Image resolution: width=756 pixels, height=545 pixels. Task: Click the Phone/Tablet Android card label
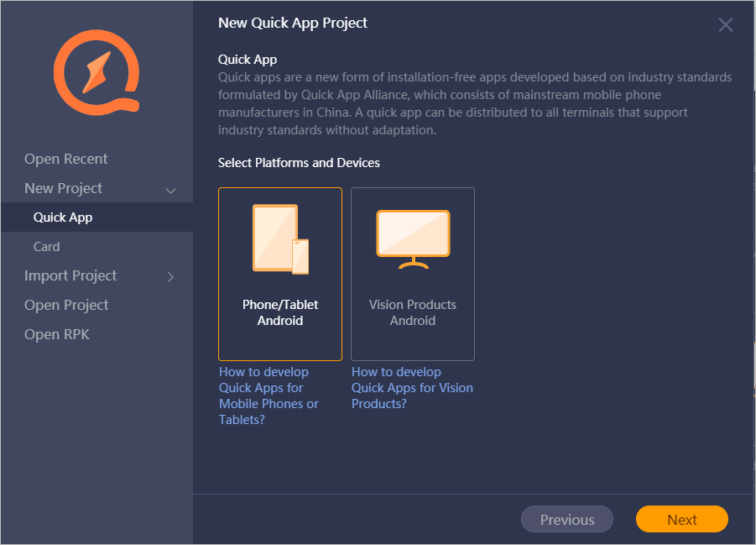[279, 312]
